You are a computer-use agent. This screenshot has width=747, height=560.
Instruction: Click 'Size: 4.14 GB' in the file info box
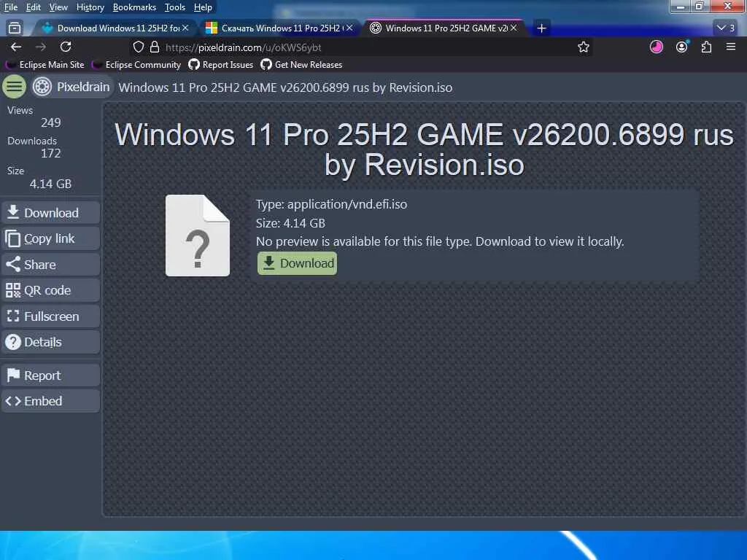pos(290,223)
